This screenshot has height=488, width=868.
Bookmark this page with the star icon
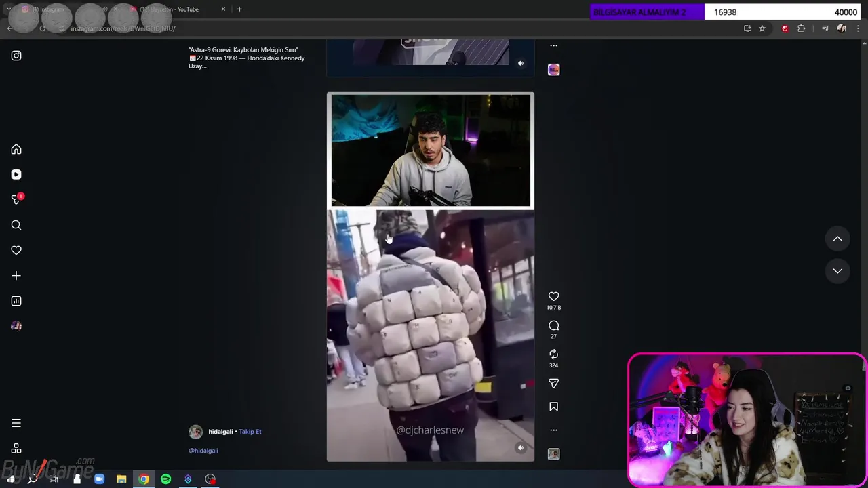[762, 28]
